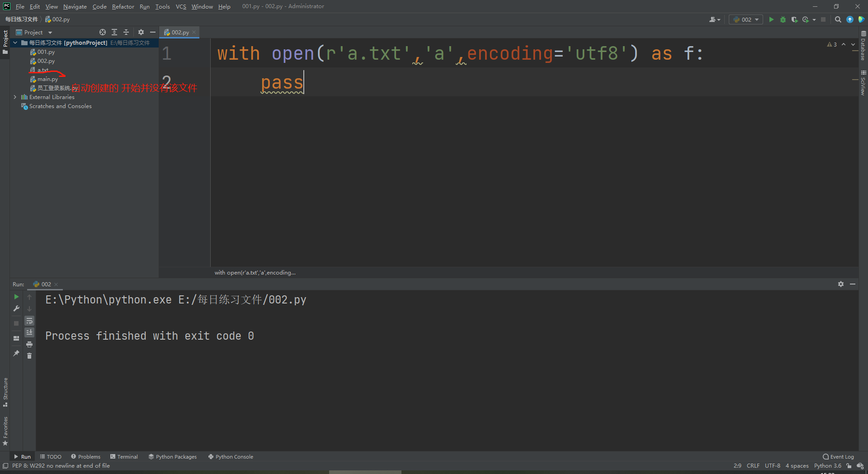Toggle read-only lock in the status bar
Viewport: 868px width, 474px height.
tap(849, 466)
